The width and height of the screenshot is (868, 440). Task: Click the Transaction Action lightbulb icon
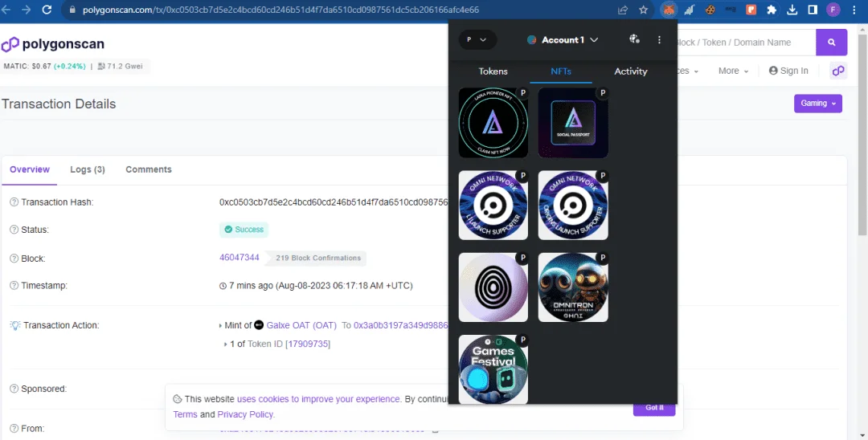(15, 325)
